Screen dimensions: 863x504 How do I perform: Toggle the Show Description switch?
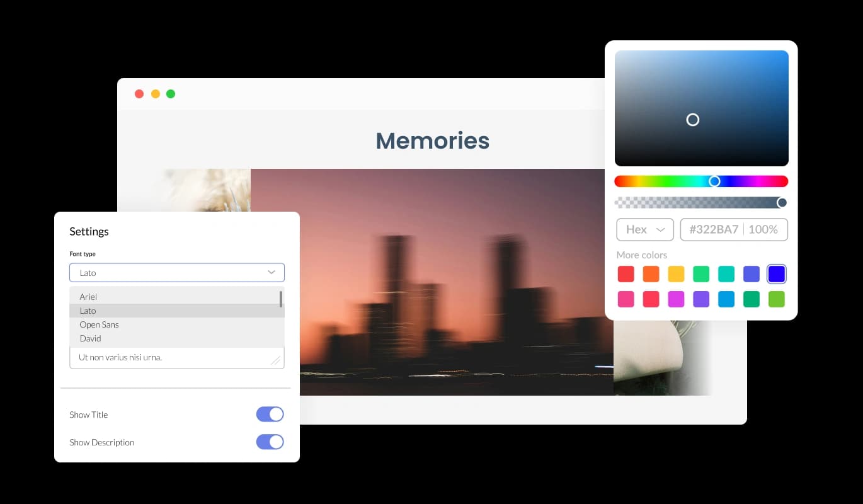click(270, 442)
